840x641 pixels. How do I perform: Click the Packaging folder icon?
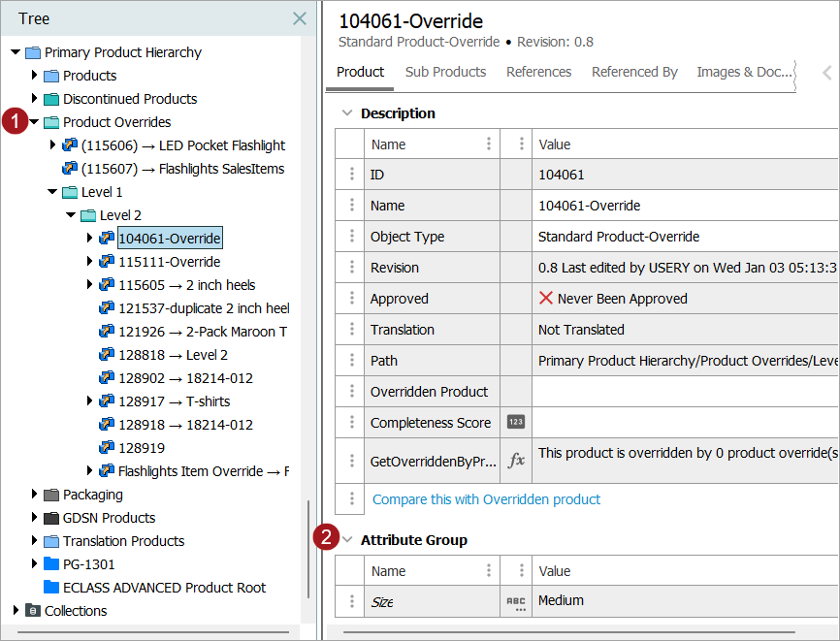click(x=51, y=495)
